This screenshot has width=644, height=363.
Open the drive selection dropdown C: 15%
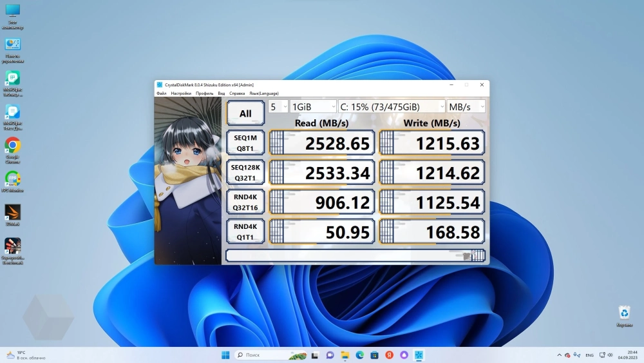[x=392, y=106]
